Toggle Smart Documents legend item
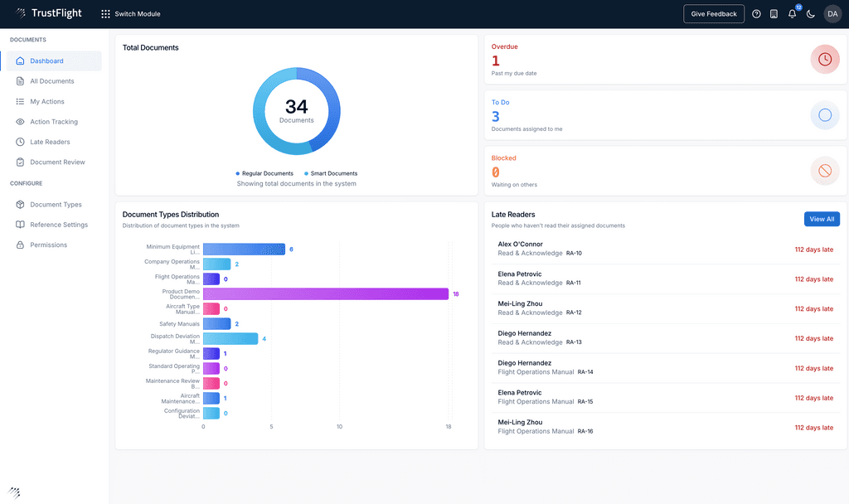Screen dimensions: 849x504 [x=332, y=173]
